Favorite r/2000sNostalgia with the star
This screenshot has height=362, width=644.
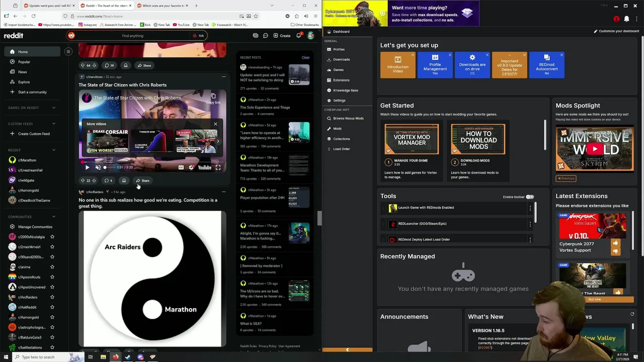[x=52, y=237]
